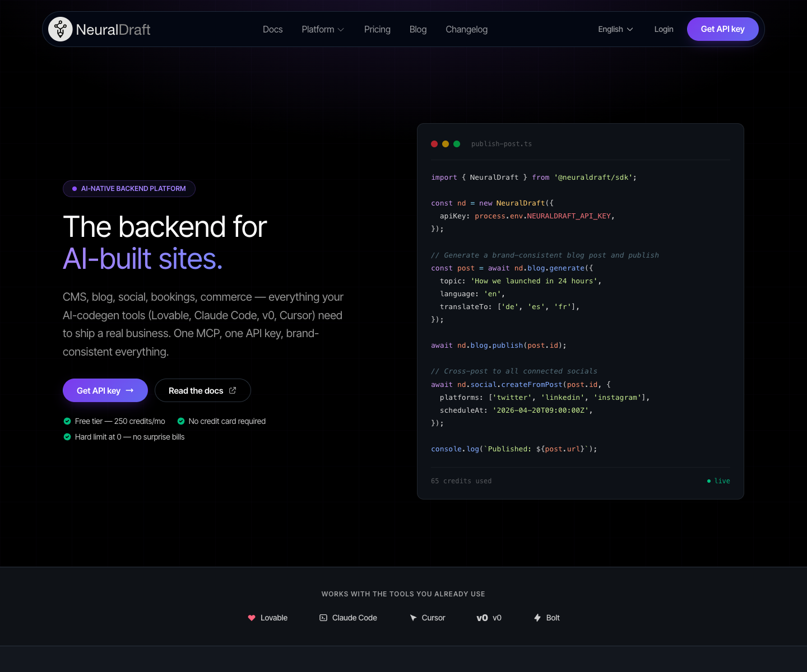
Task: Click the hero Get API key button
Action: (105, 390)
